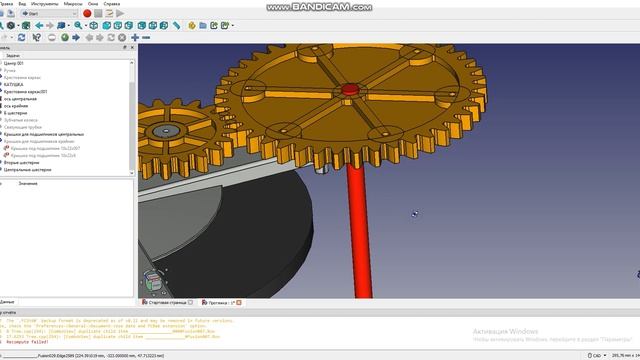The width and height of the screenshot is (640, 360).
Task: Open the CAD navigation style dropdown
Action: tap(597, 356)
